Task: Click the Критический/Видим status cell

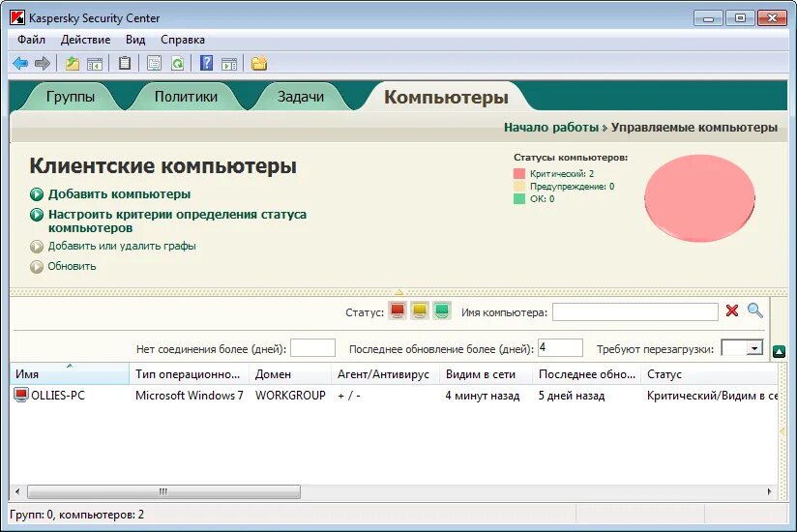Action: [712, 396]
